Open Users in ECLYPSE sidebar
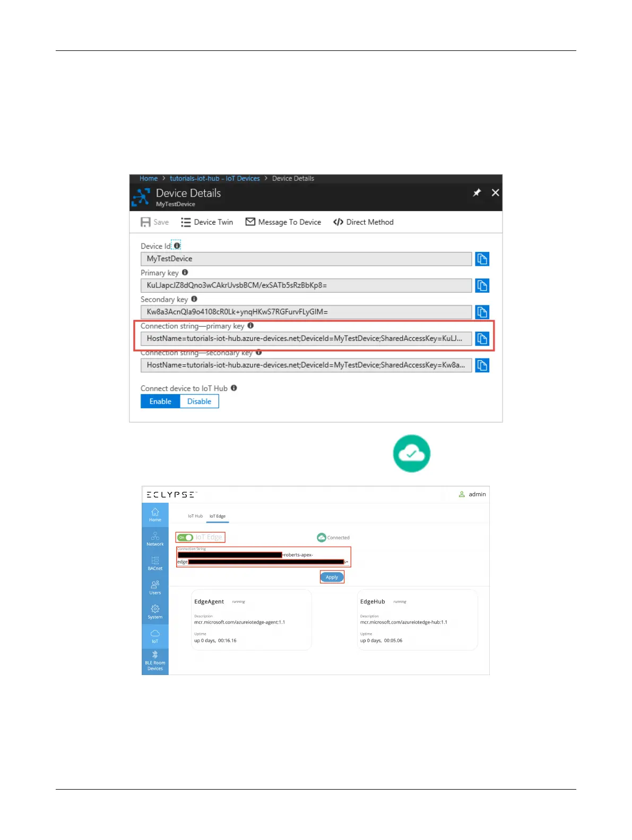Viewport: 632px width, 840px height. click(155, 588)
